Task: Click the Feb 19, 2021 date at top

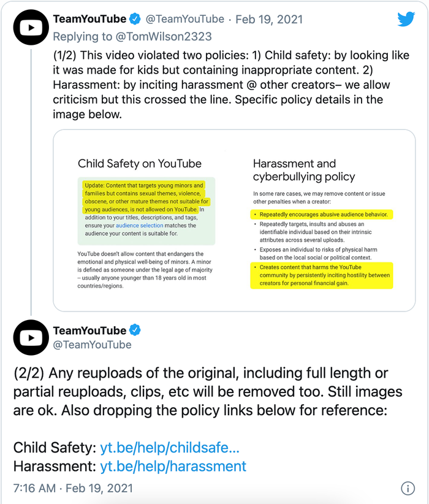Action: coord(269,19)
